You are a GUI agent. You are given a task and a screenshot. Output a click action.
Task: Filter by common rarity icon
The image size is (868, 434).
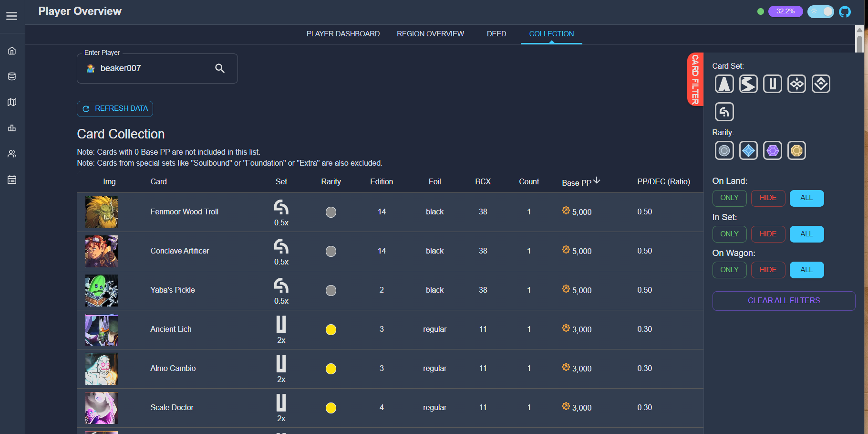click(724, 151)
